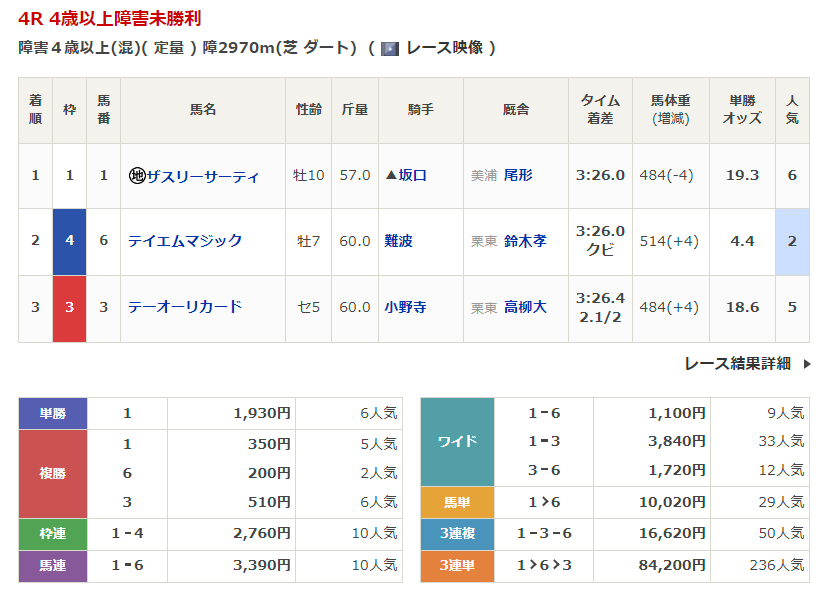Click the blue frame 4 color box
This screenshot has width=828, height=593.
click(70, 241)
